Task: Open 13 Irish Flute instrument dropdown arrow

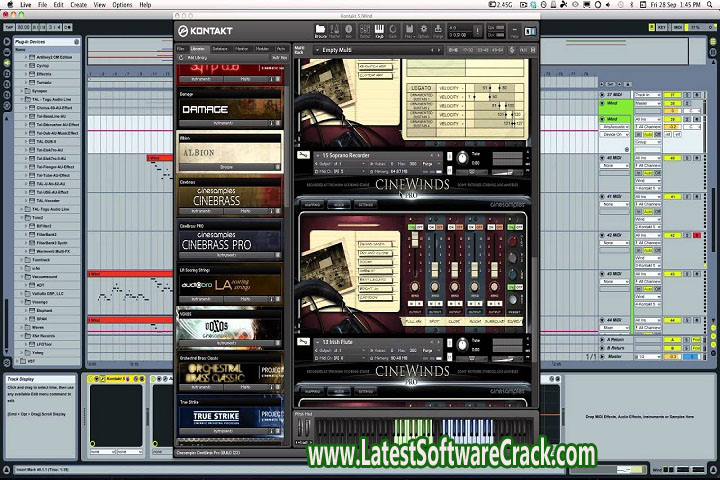Action: 317,342
